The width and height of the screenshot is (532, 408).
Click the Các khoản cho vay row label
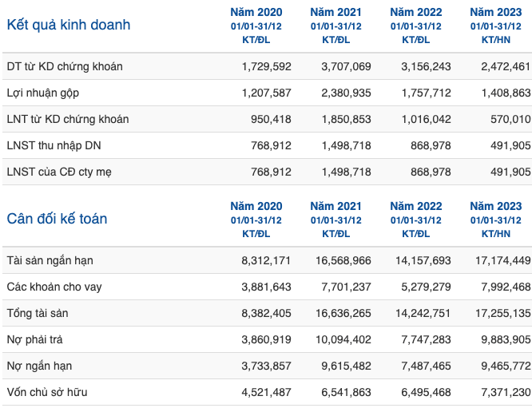(x=54, y=287)
